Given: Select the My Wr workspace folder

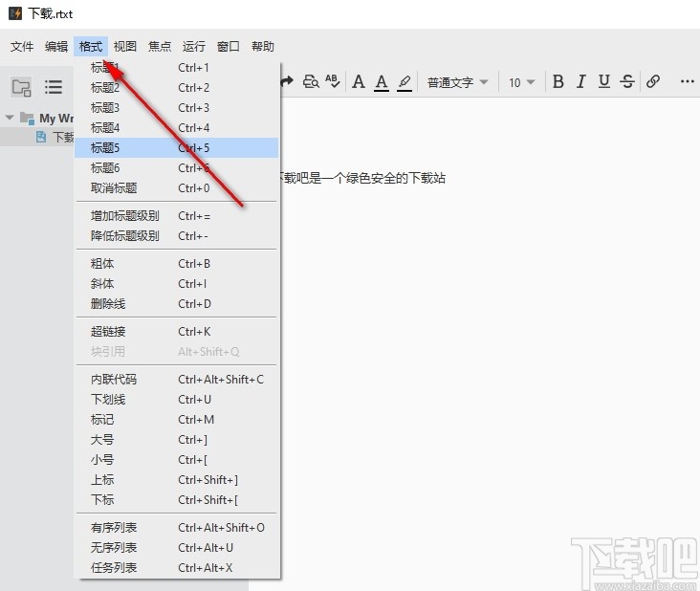Looking at the screenshot, I should [x=47, y=119].
